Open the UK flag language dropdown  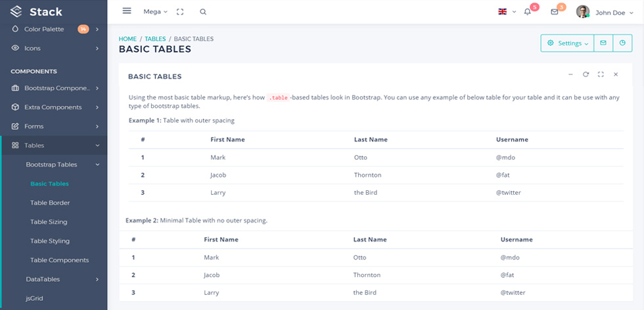507,12
